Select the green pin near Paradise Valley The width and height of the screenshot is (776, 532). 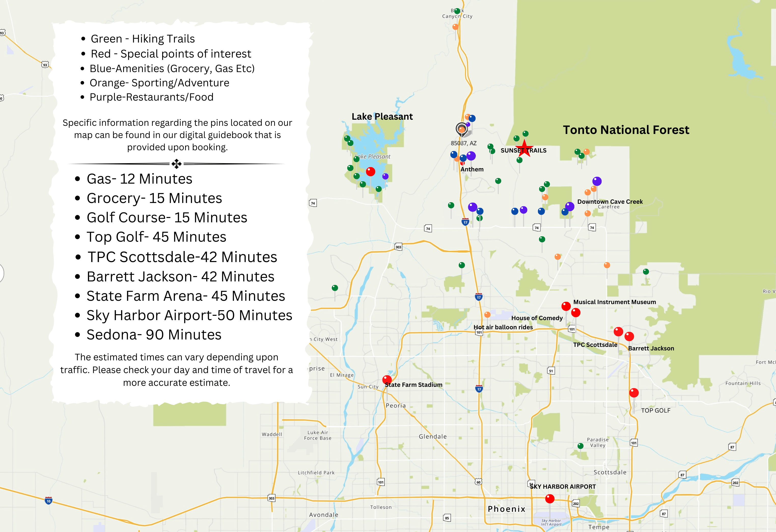[x=580, y=446]
